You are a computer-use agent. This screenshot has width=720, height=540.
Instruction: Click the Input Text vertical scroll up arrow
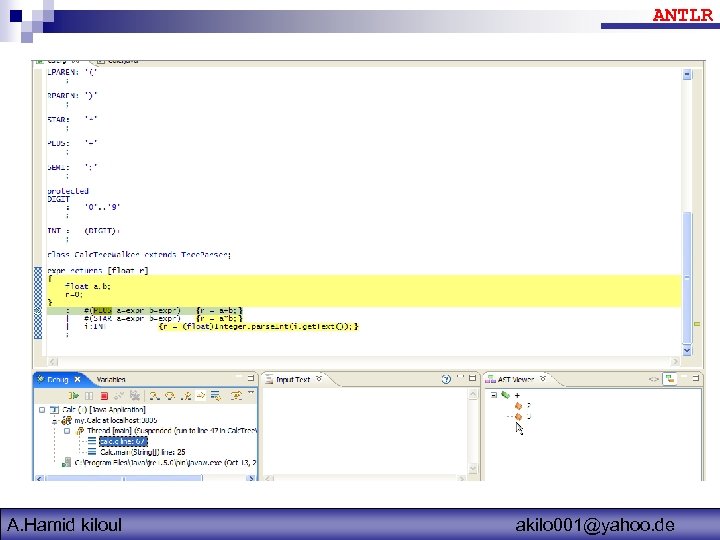coord(473,395)
